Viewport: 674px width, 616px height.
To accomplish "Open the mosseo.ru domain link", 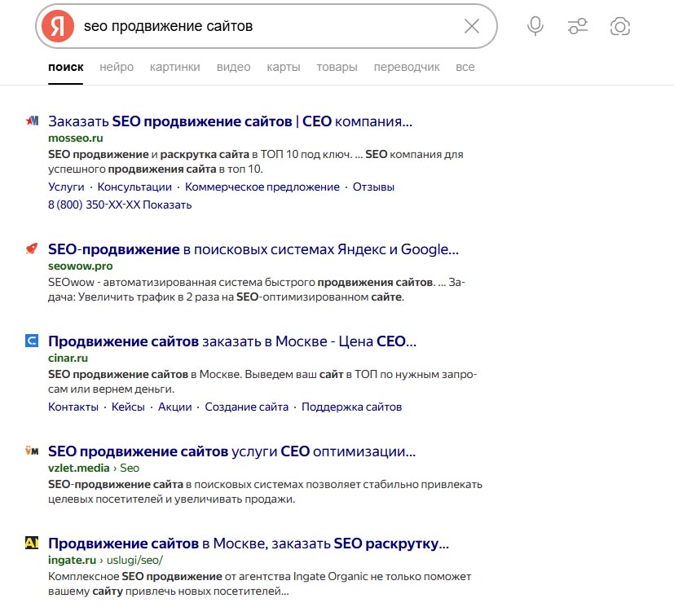I will click(x=76, y=138).
